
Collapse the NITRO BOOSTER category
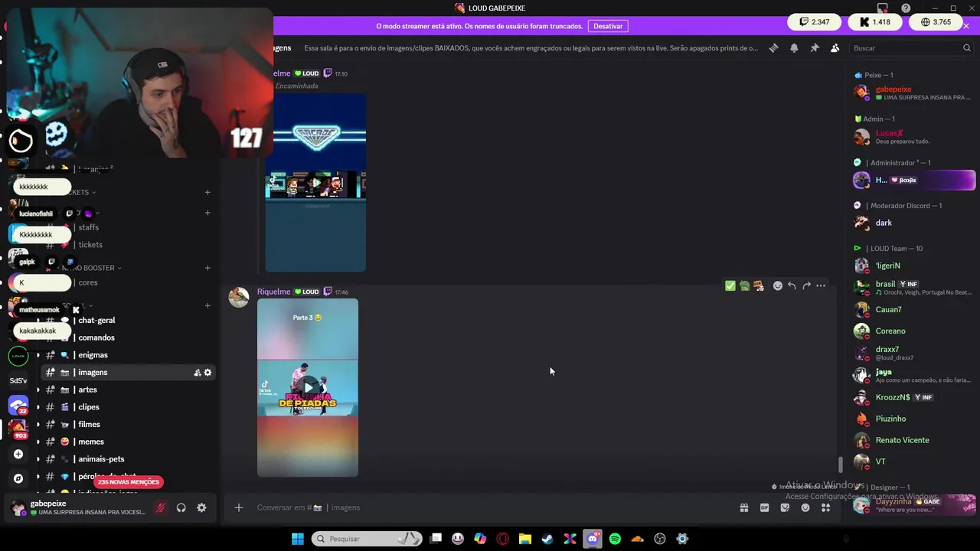91,268
